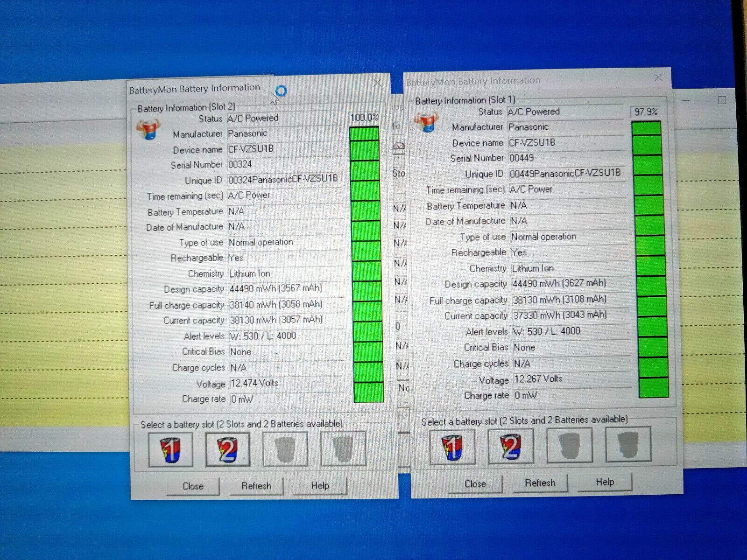Click the 100.0% charge level bar
Image resolution: width=747 pixels, height=560 pixels.
[366, 264]
